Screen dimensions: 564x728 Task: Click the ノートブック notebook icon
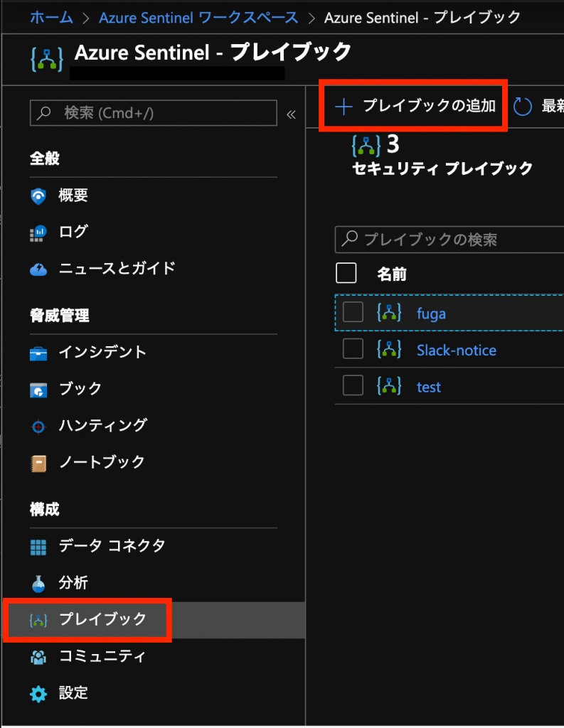38,464
